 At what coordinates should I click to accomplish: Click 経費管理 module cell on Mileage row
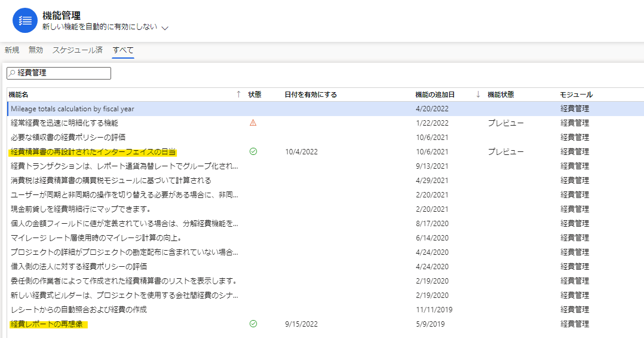pos(575,109)
